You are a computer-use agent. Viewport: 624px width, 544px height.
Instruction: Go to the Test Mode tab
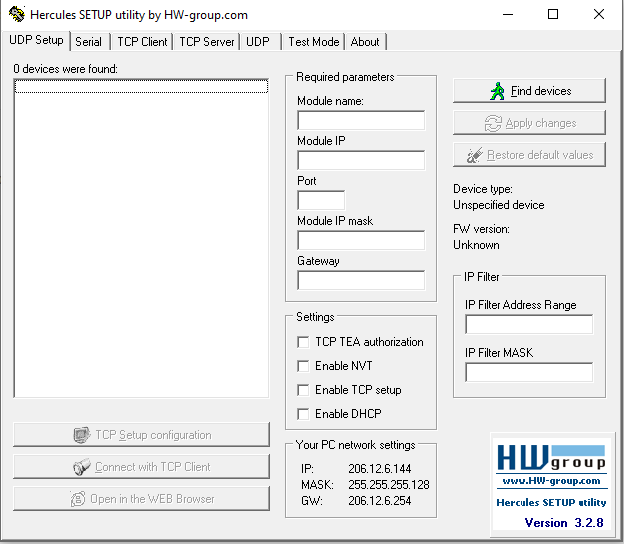(314, 42)
